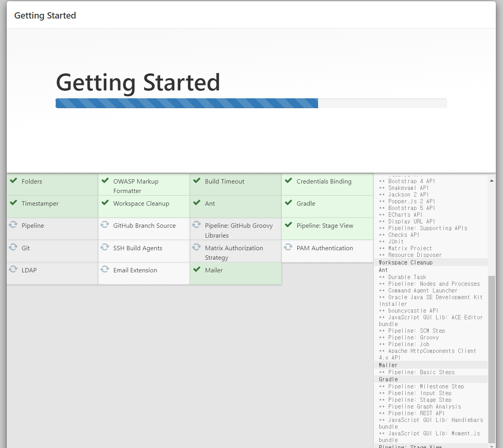Click the Pipeline plugin name
503x448 pixels.
[x=33, y=226]
